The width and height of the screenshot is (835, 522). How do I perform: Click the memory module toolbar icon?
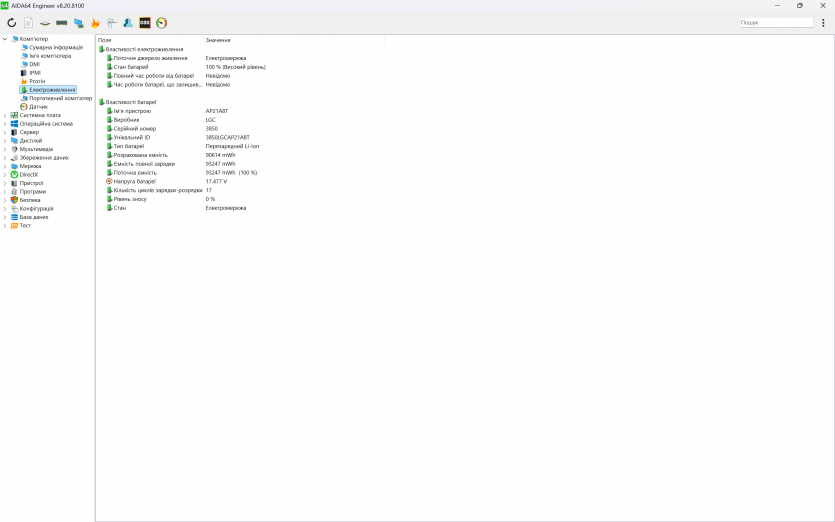[61, 22]
